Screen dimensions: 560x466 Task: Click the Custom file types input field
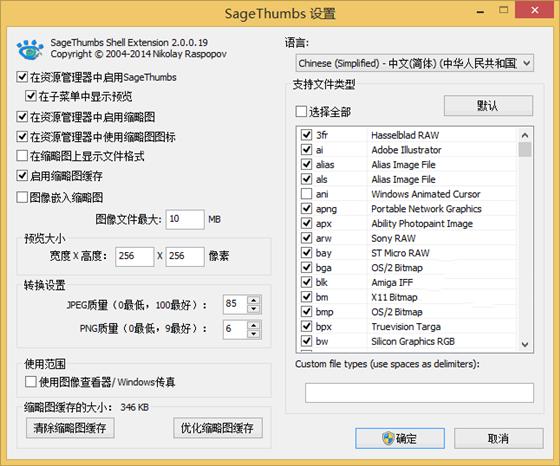click(x=419, y=393)
